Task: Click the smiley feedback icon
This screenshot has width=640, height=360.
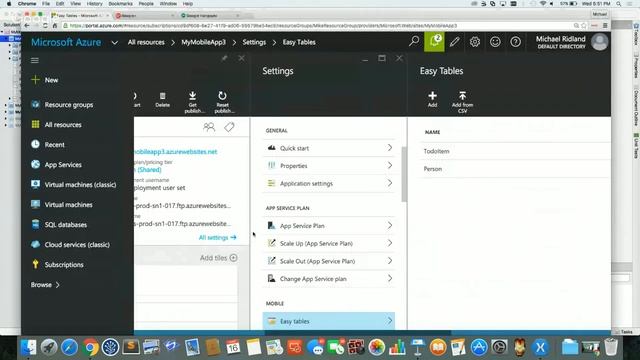Action: click(495, 42)
